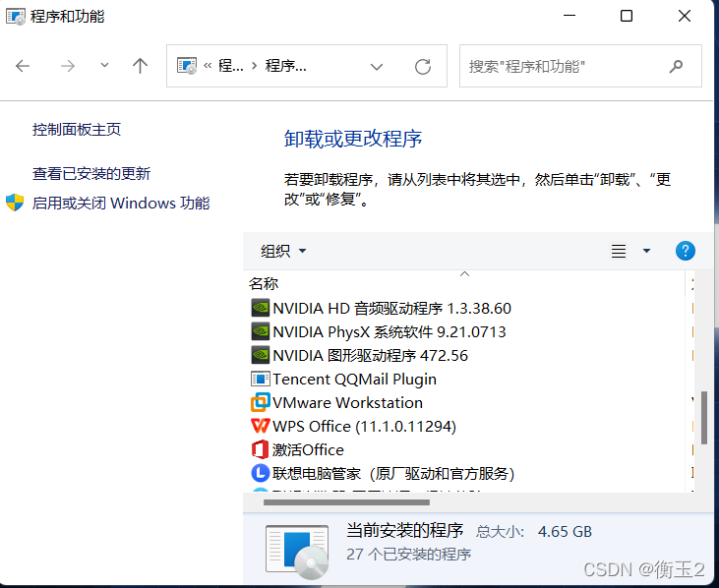Click the horizontal scrollbar thumb
Screen dimensions: 719x588
(346, 502)
